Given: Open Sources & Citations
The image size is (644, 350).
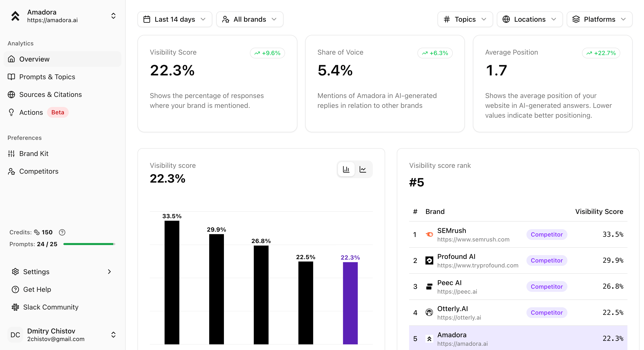Looking at the screenshot, I should (x=51, y=94).
